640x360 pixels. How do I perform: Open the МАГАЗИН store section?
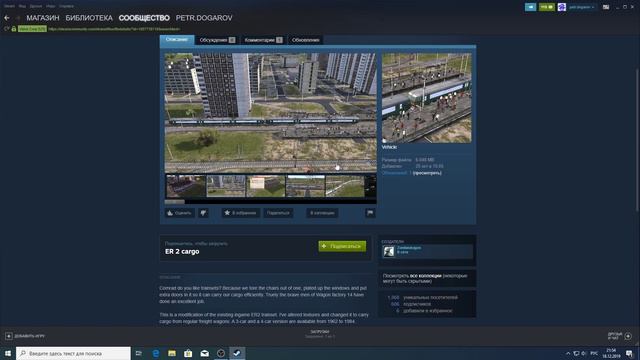pos(43,18)
